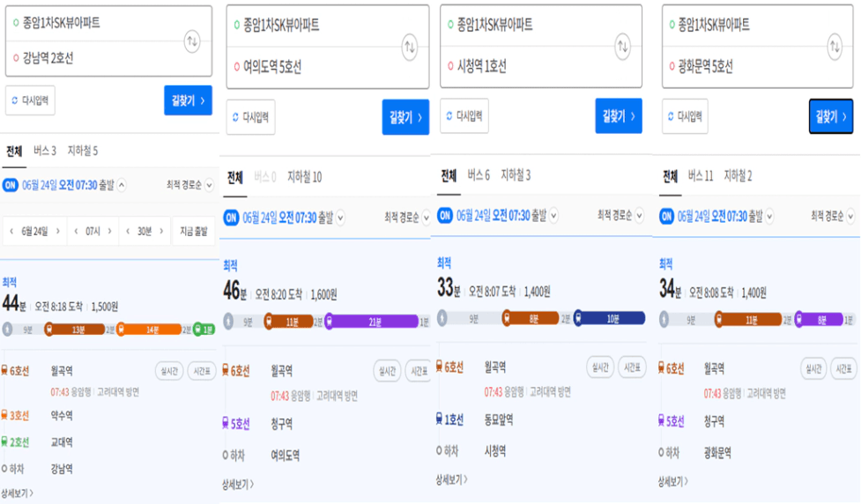Click 길찾기 in the 여의도역 panel

(405, 117)
